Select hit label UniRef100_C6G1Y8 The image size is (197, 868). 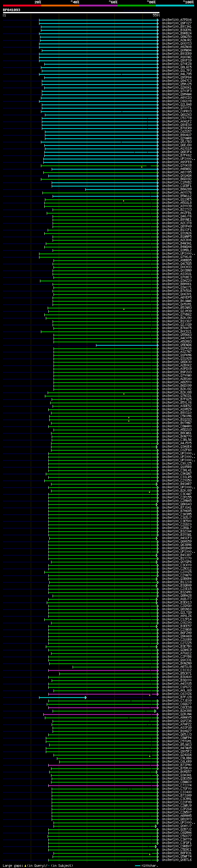(x=176, y=101)
